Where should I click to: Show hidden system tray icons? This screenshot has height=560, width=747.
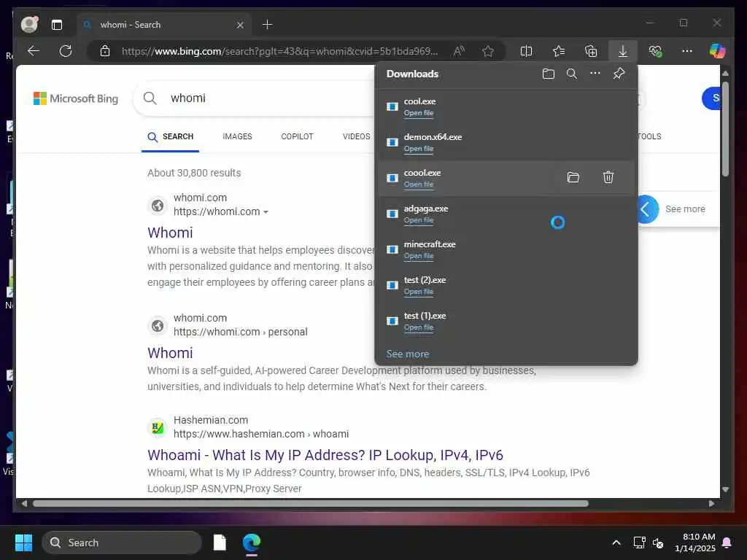coord(616,542)
